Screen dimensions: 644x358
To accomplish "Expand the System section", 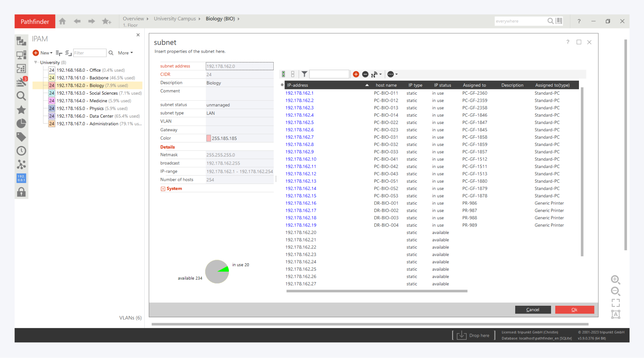I will pos(163,189).
